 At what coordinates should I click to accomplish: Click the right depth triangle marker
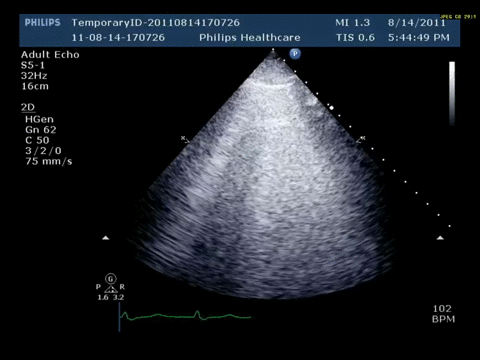point(440,238)
